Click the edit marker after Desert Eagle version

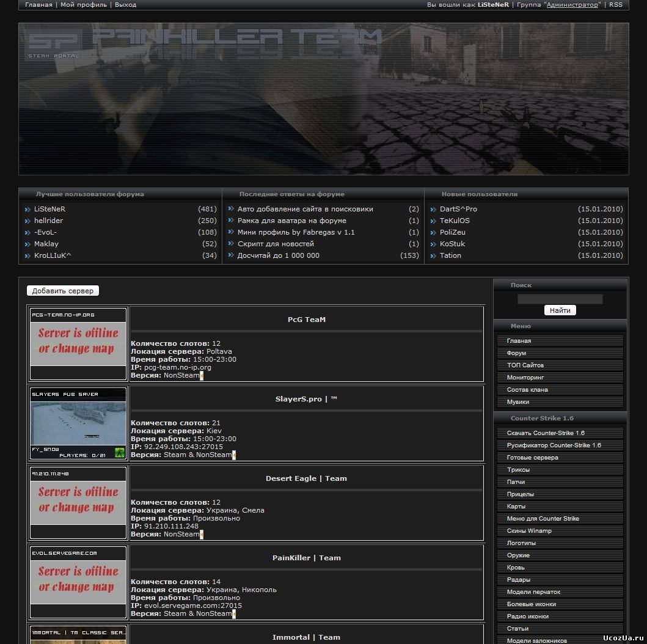202,534
